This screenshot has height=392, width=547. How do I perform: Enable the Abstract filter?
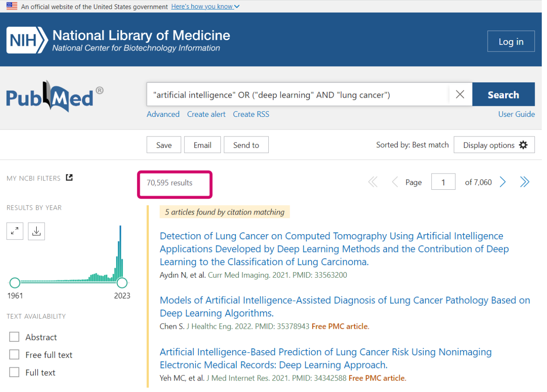[14, 337]
